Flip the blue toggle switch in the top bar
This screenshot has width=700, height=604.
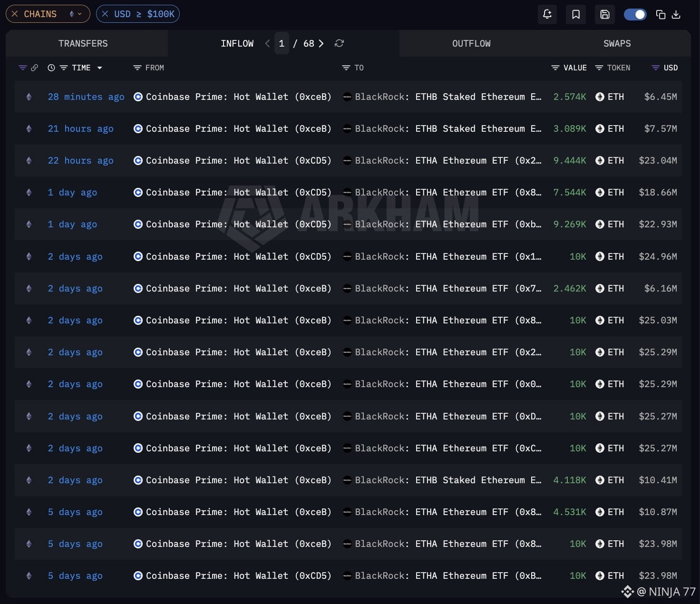point(635,14)
